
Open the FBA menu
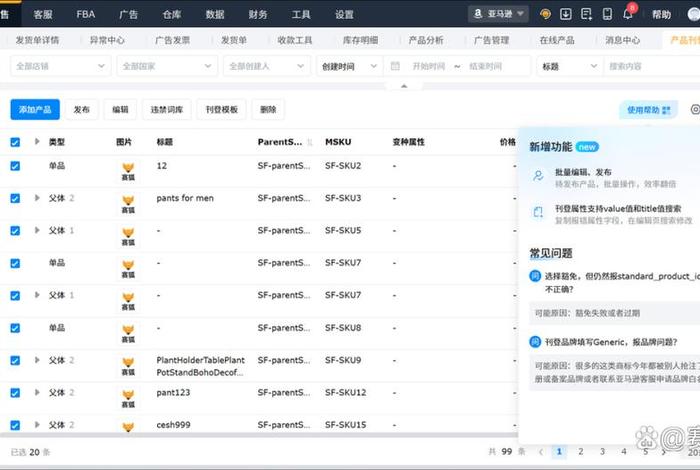85,14
